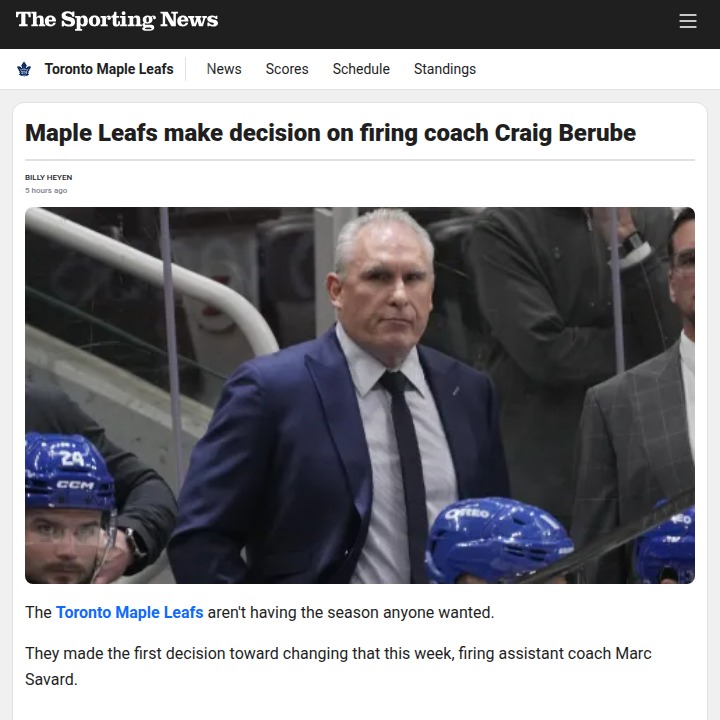This screenshot has height=720, width=720.
Task: Open author Billy Heyen's profile
Action: click(48, 177)
